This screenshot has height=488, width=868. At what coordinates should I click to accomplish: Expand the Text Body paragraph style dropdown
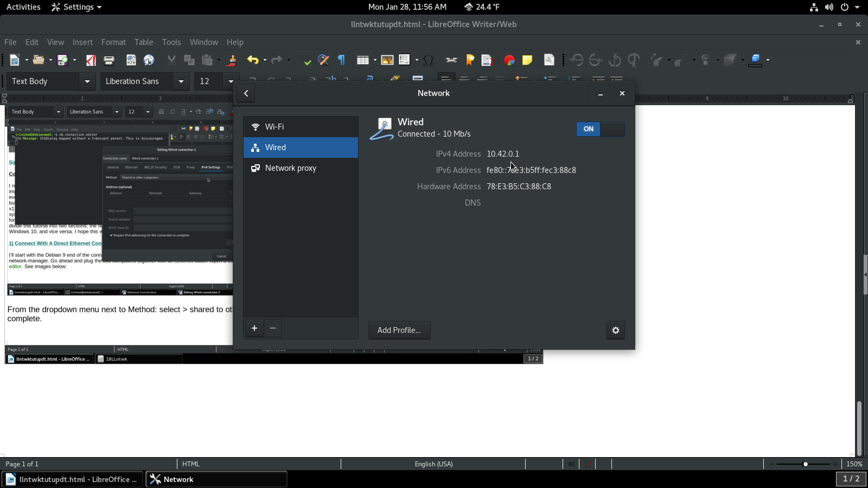[87, 81]
